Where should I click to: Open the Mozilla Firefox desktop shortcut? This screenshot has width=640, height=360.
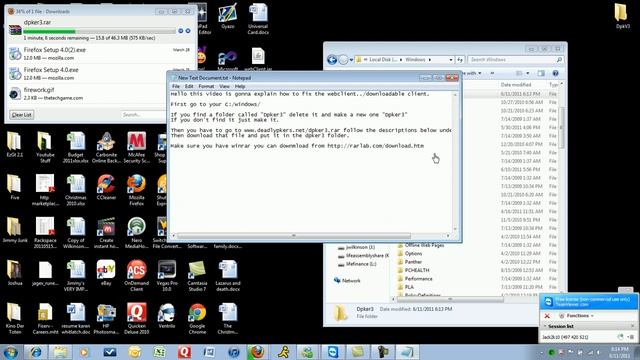point(136,189)
